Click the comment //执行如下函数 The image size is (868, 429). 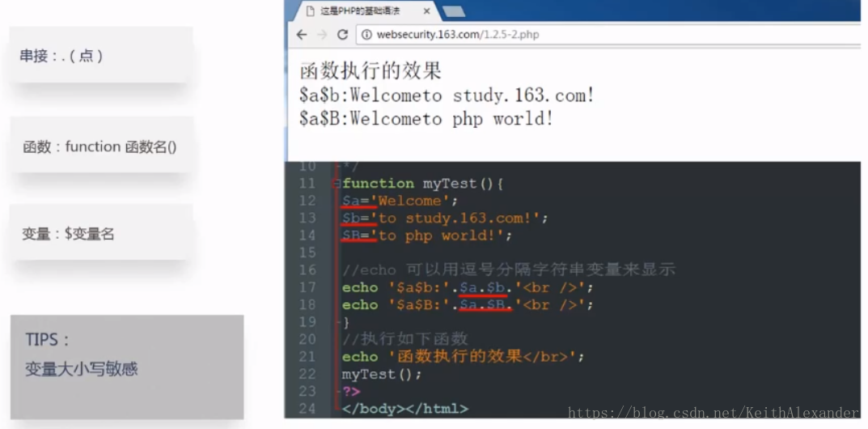[x=405, y=339]
